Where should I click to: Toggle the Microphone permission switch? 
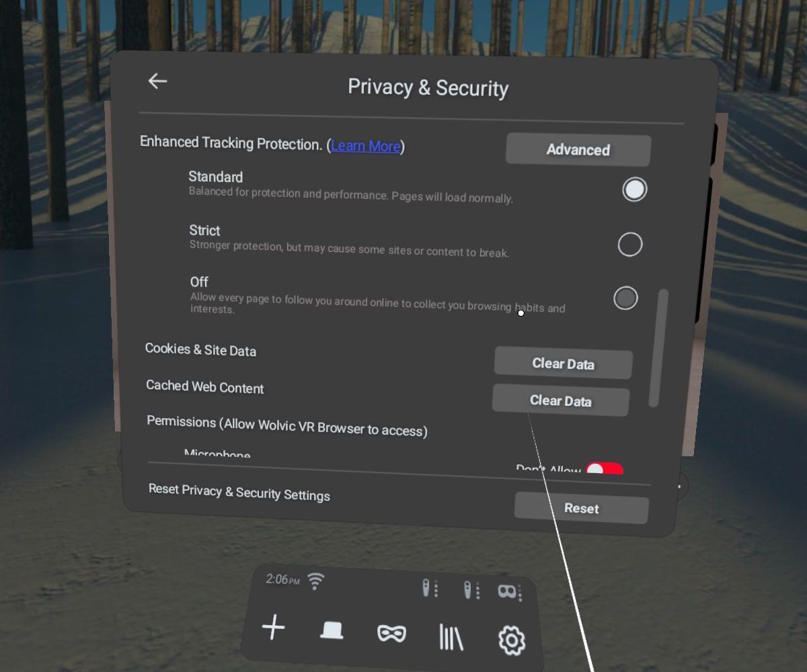click(604, 470)
